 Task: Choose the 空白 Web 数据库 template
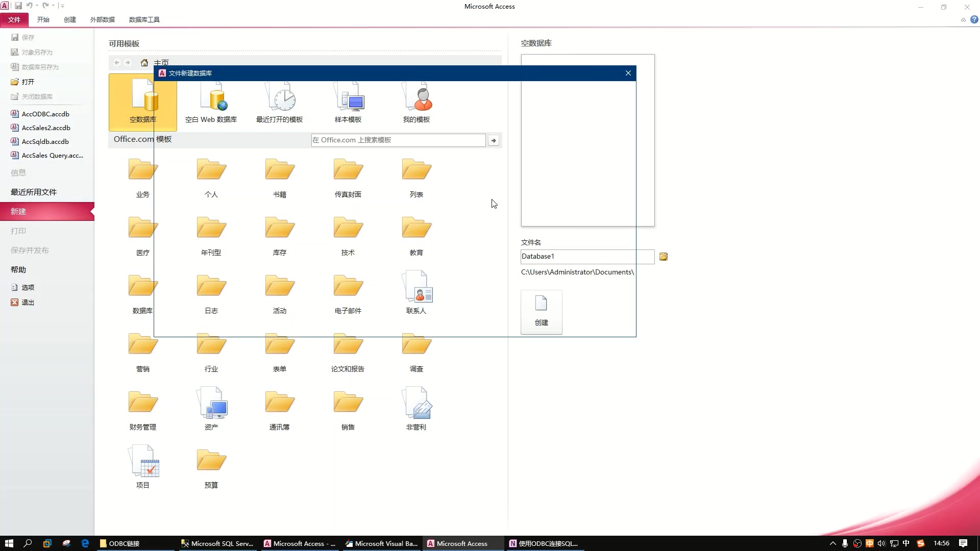click(x=211, y=103)
